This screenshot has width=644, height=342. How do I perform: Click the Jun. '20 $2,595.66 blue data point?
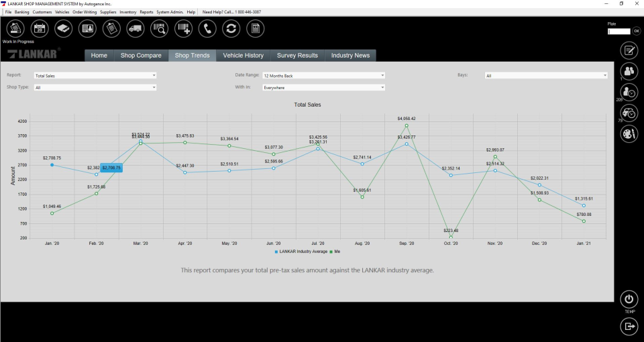click(x=274, y=168)
